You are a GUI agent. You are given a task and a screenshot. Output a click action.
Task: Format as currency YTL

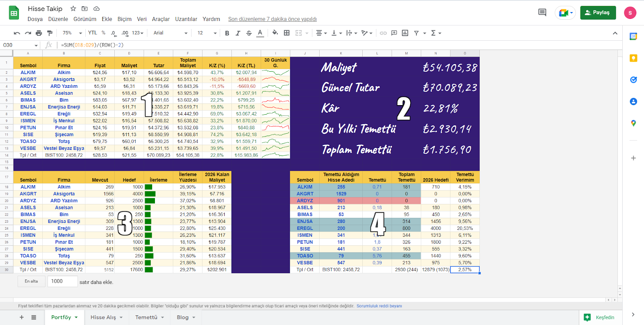pyautogui.click(x=93, y=33)
